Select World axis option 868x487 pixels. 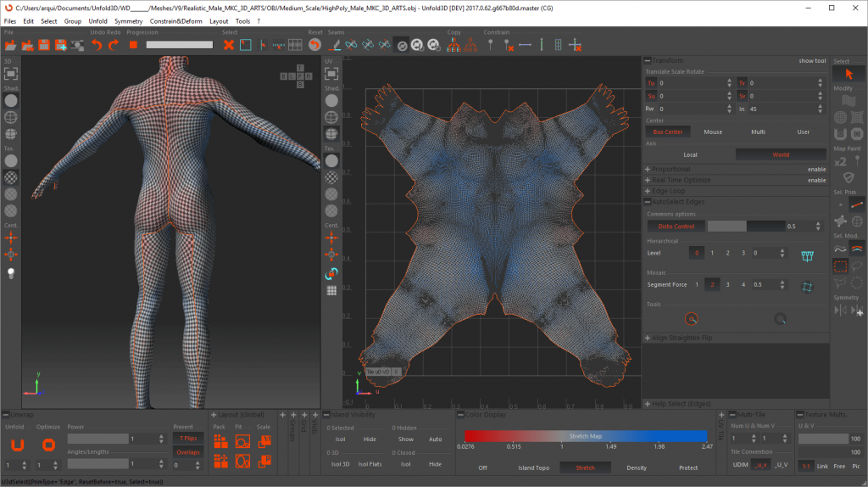coord(780,154)
